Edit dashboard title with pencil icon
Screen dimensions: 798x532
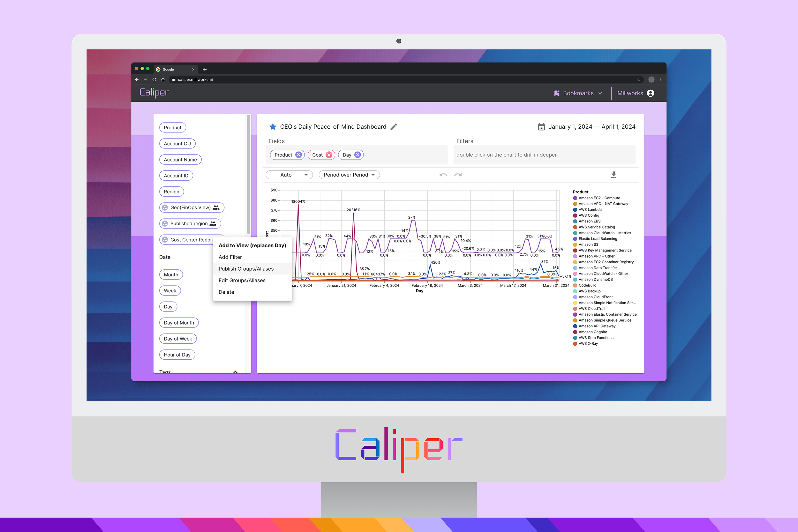tap(394, 127)
